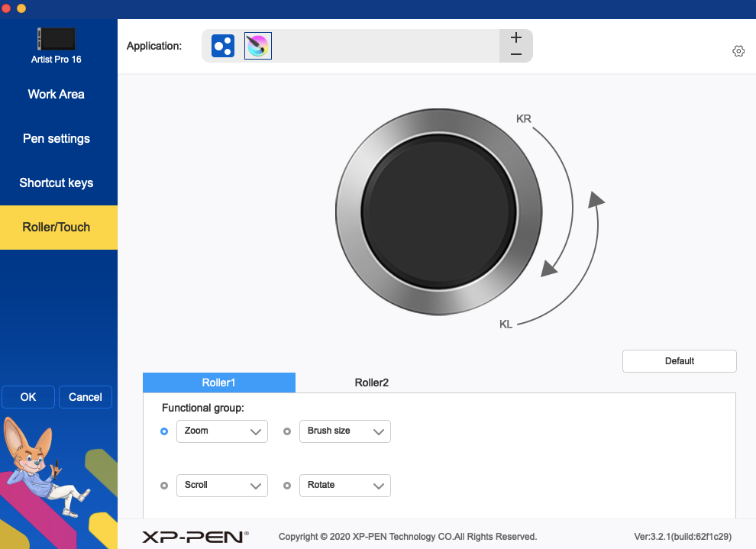Screen dimensions: 756x549
Task: Click the XP-PEN logo in the footer
Action: [x=194, y=537]
